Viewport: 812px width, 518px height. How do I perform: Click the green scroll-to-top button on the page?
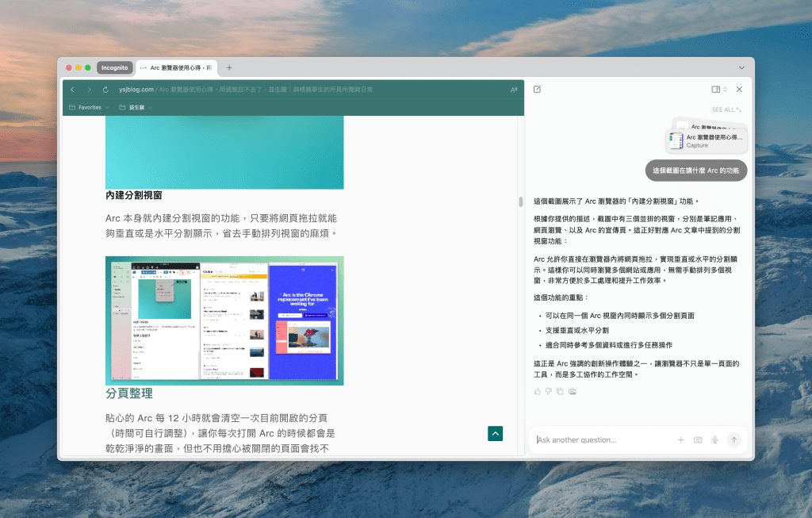point(495,433)
